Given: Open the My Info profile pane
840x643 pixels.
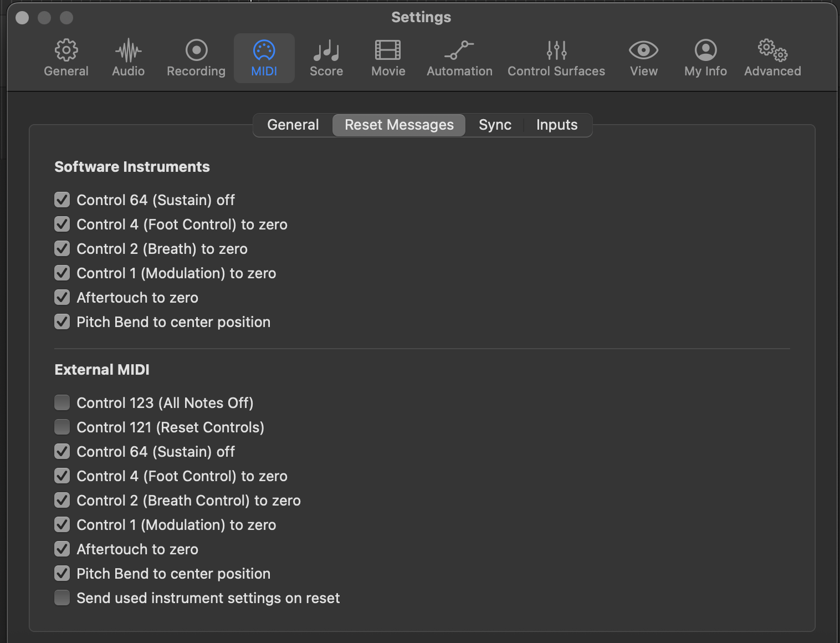Looking at the screenshot, I should coord(705,58).
